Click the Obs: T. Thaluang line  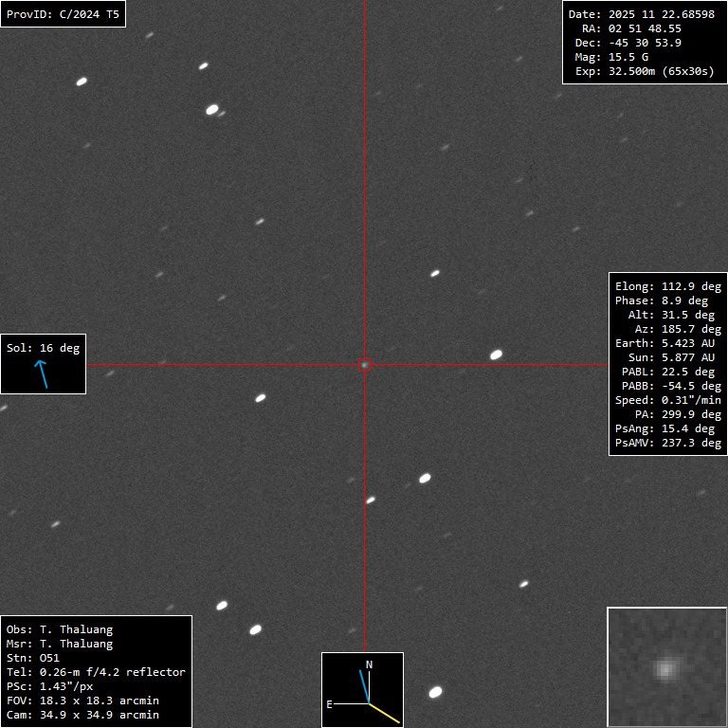(59, 629)
